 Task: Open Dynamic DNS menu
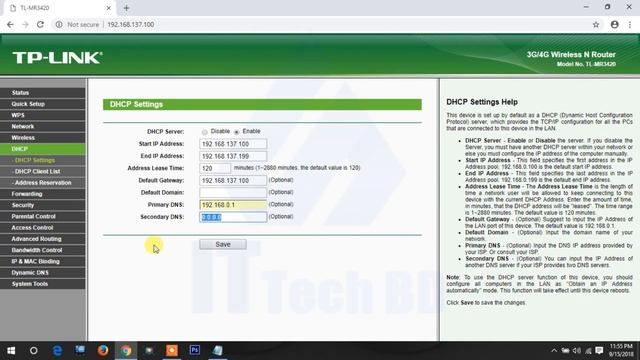43,272
